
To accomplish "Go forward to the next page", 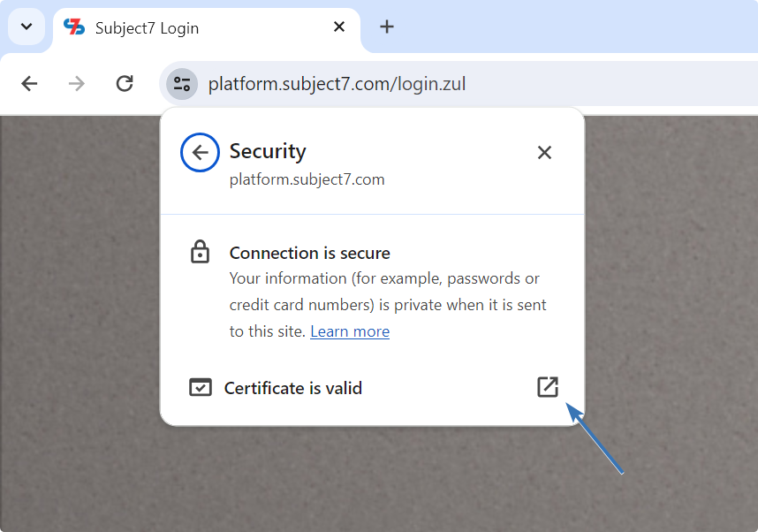I will tap(78, 84).
